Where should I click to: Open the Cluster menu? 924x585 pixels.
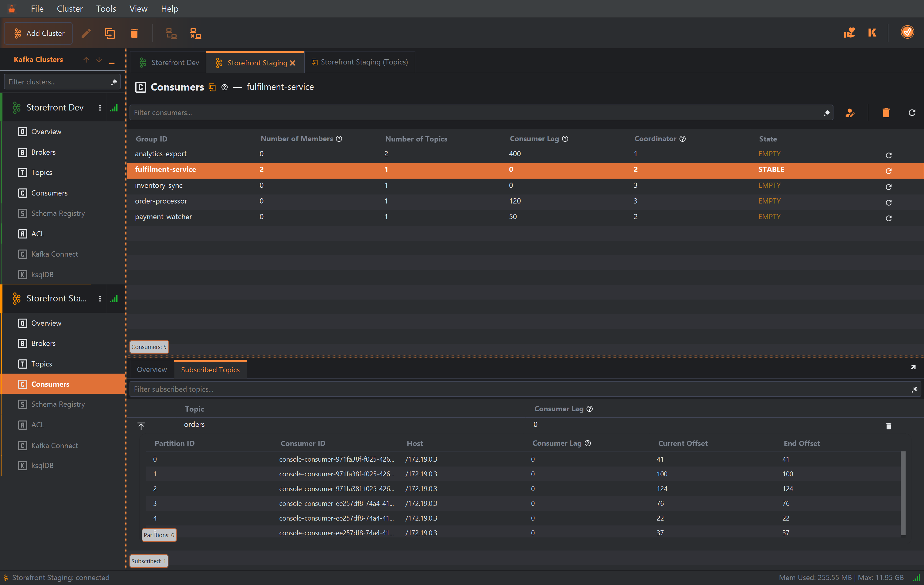coord(69,9)
